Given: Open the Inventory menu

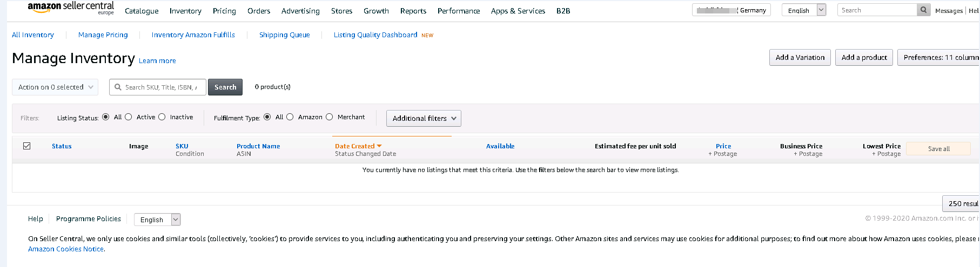Looking at the screenshot, I should pyautogui.click(x=185, y=11).
